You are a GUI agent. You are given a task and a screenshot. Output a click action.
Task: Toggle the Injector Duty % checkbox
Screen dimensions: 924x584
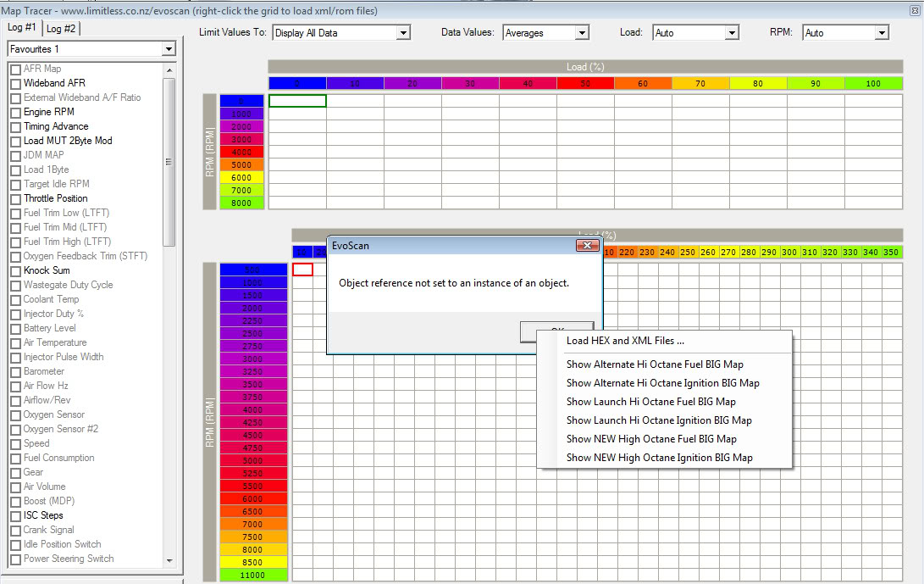click(16, 314)
